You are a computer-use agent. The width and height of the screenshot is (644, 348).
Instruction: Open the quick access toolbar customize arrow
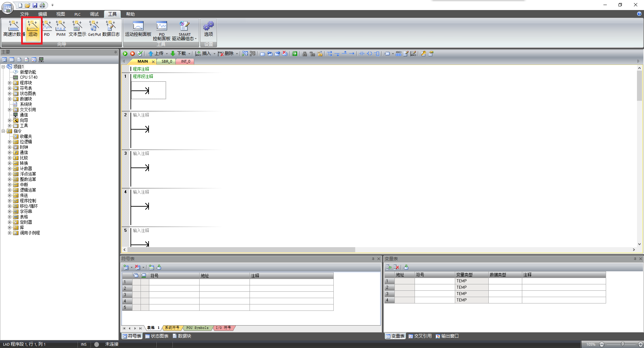[52, 5]
